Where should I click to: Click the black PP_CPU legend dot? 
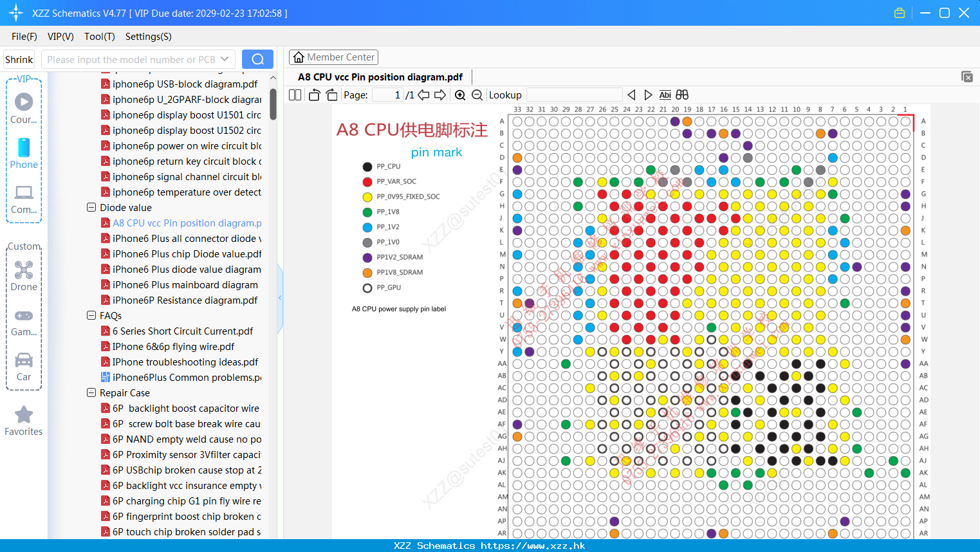[367, 167]
